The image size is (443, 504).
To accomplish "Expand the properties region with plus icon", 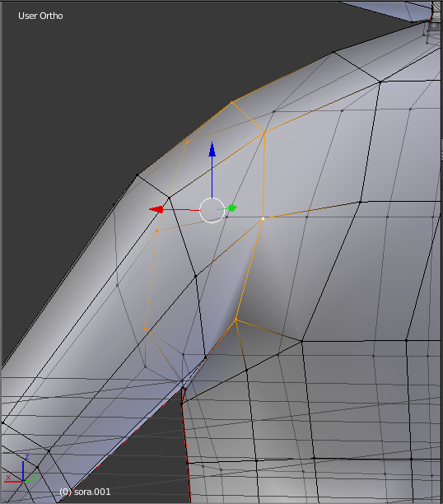I will point(435,26).
